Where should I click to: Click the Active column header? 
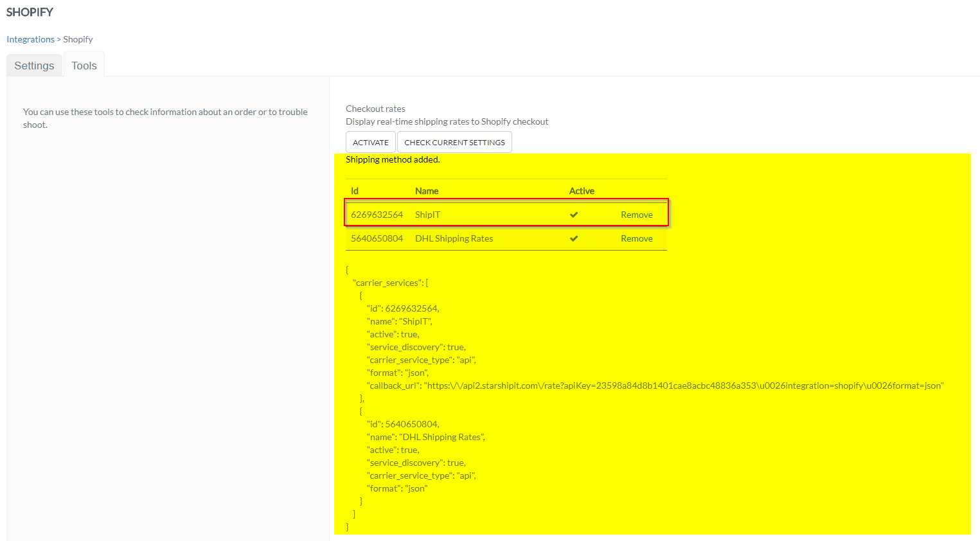[582, 191]
